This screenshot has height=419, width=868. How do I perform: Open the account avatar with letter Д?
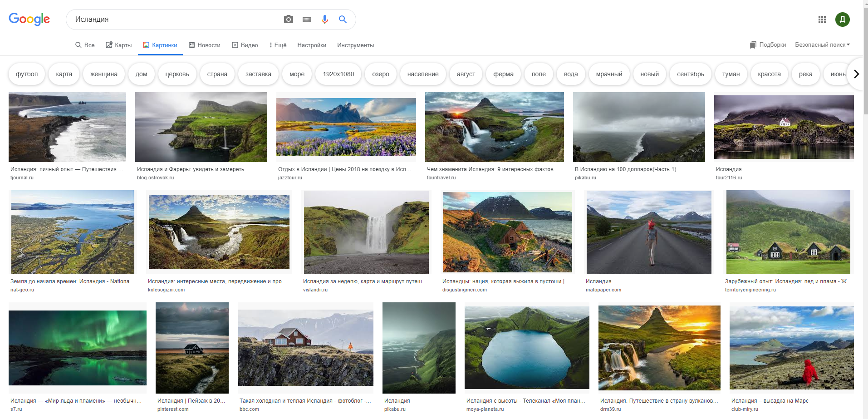pyautogui.click(x=842, y=20)
